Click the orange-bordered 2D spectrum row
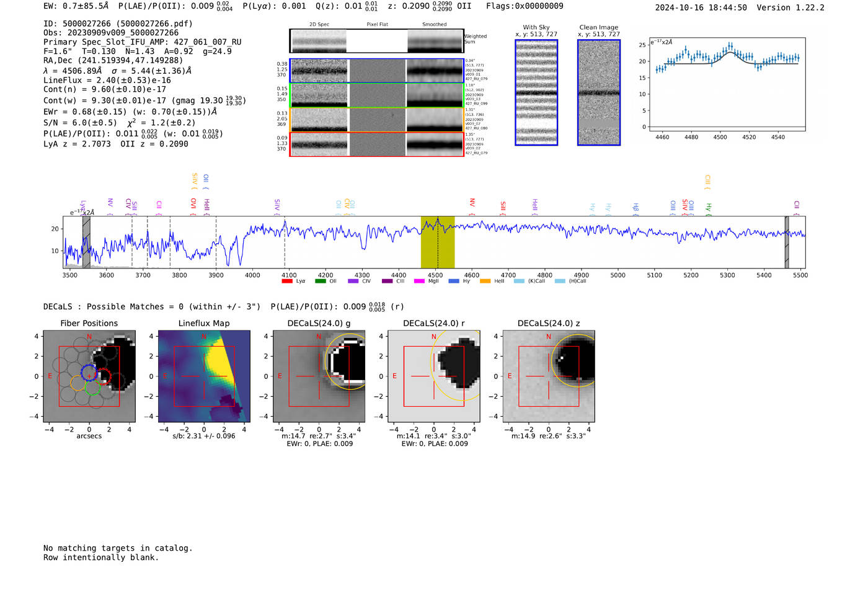This screenshot has width=868, height=591. (x=377, y=120)
